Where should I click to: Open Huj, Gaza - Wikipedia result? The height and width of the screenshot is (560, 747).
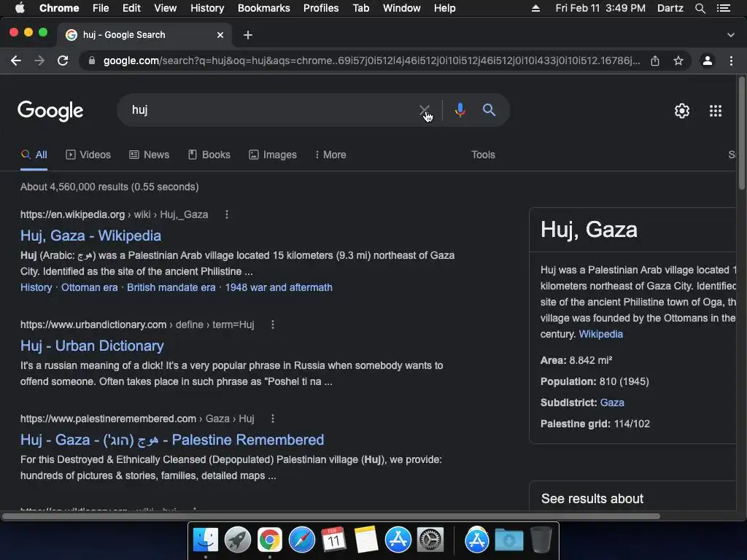pyautogui.click(x=90, y=236)
